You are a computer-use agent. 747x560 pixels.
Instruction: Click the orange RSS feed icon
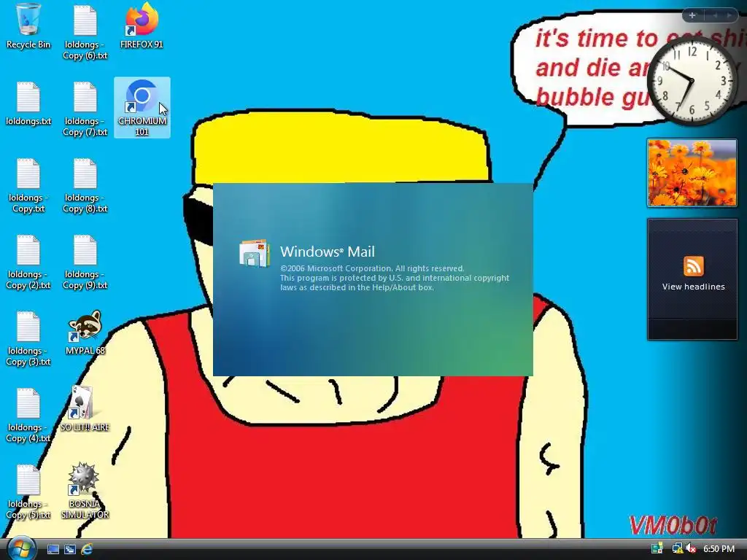[x=693, y=265]
